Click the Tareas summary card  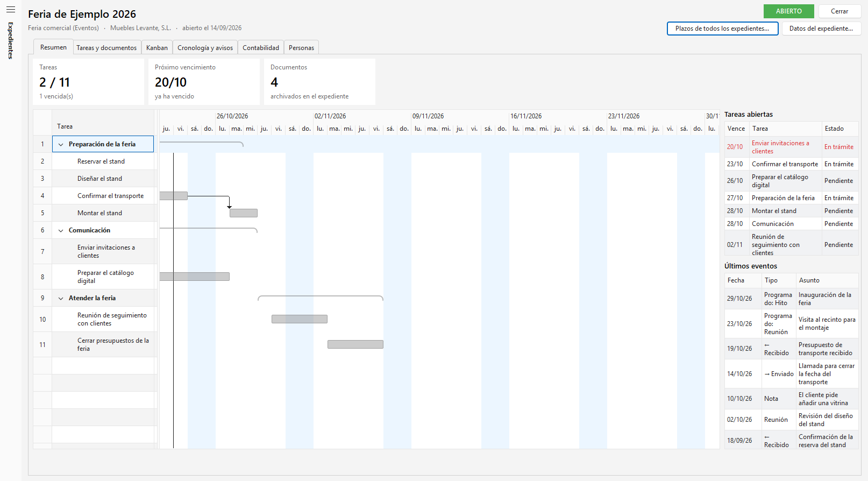pos(89,82)
